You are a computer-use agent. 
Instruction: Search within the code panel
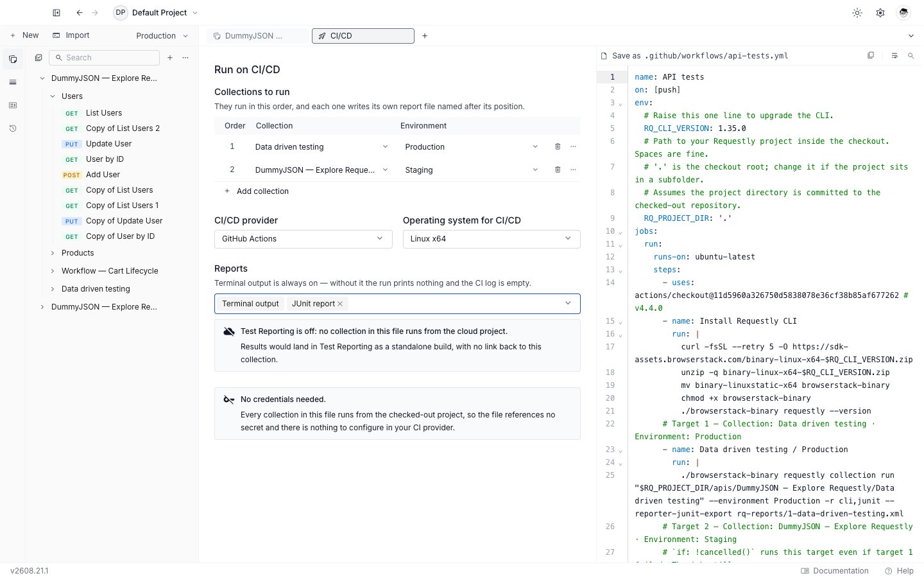tap(911, 56)
